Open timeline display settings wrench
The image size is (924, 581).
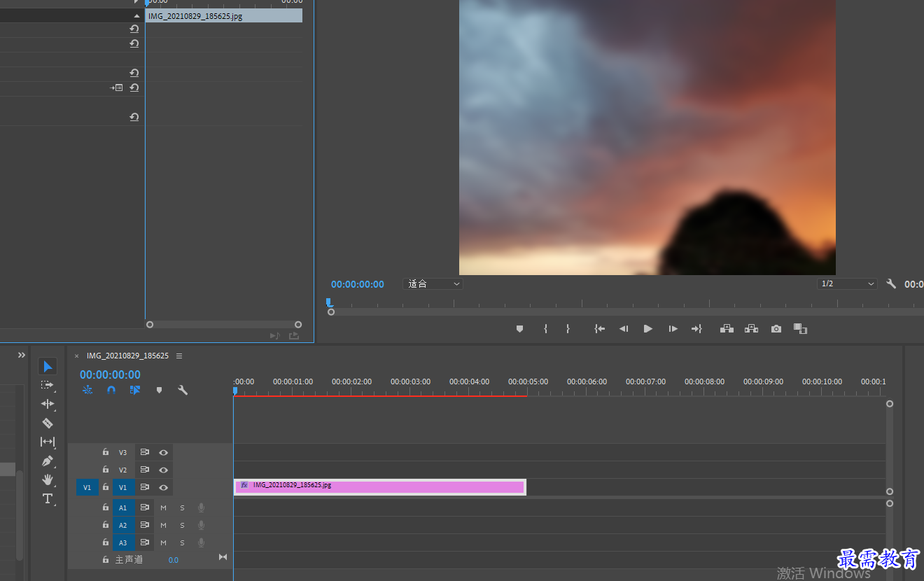(183, 390)
